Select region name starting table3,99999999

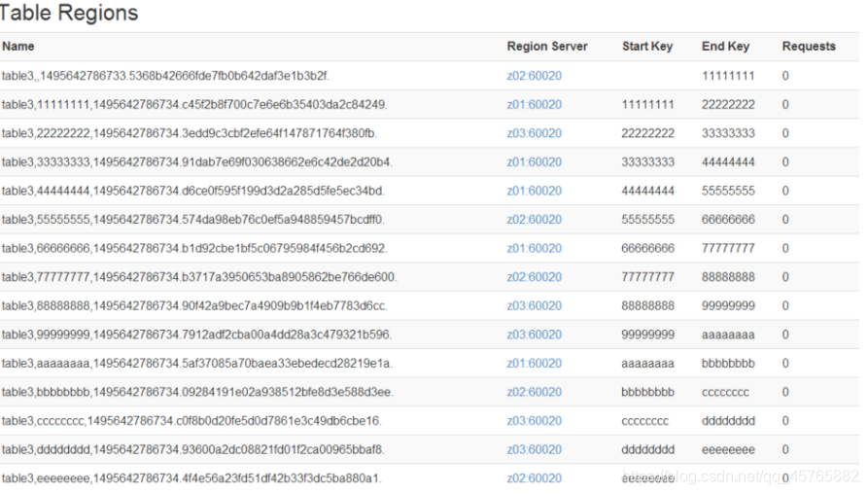(x=196, y=335)
